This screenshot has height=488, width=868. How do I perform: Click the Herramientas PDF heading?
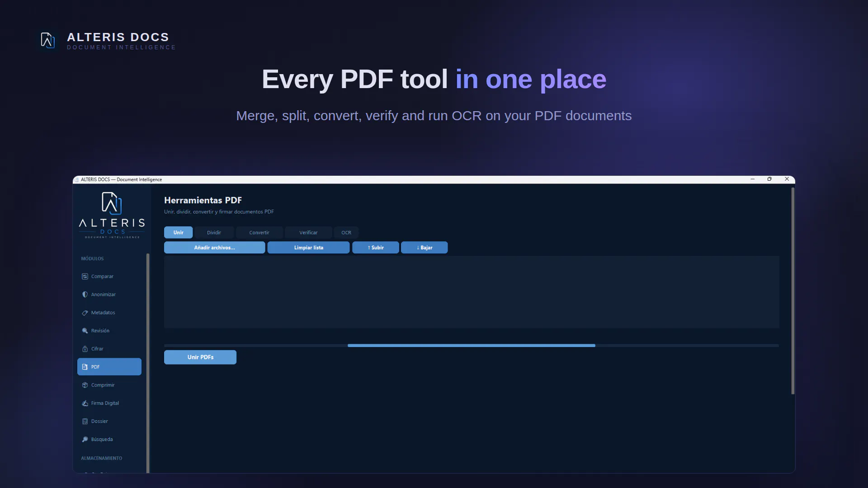click(x=203, y=200)
